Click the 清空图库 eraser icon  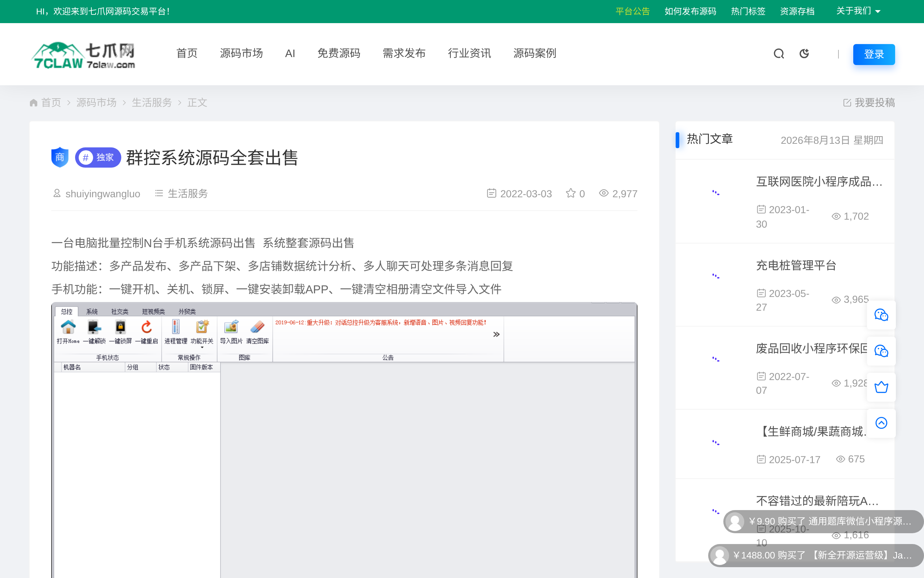257,331
